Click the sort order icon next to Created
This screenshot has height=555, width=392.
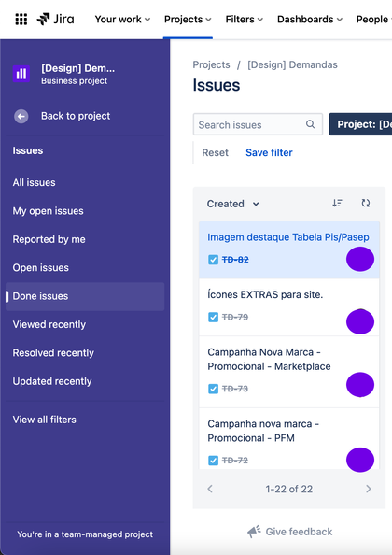coord(337,203)
